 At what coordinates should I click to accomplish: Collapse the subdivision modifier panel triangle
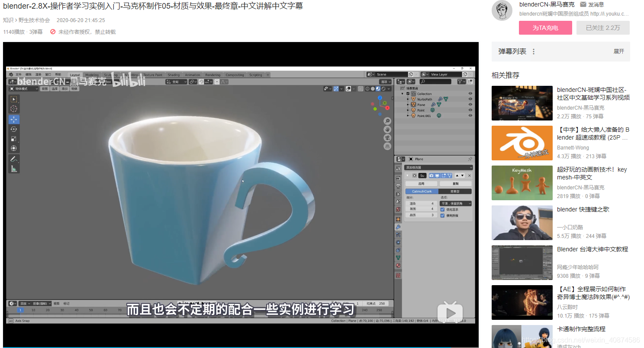click(x=407, y=176)
